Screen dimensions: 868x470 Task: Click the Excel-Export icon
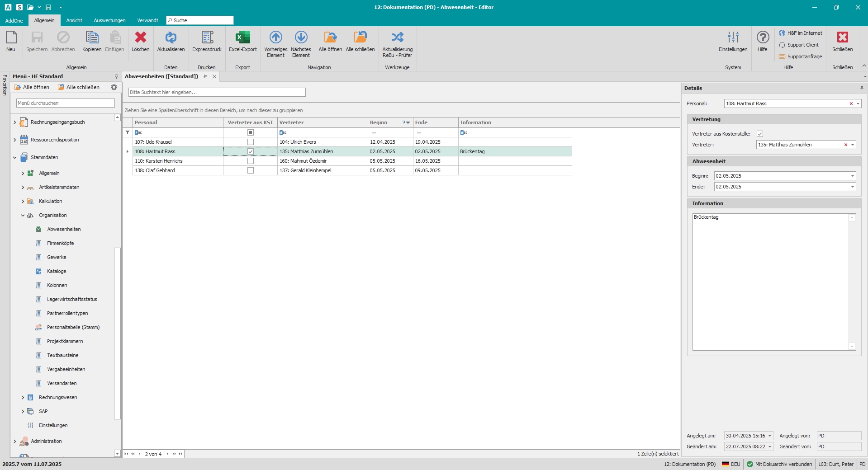242,38
